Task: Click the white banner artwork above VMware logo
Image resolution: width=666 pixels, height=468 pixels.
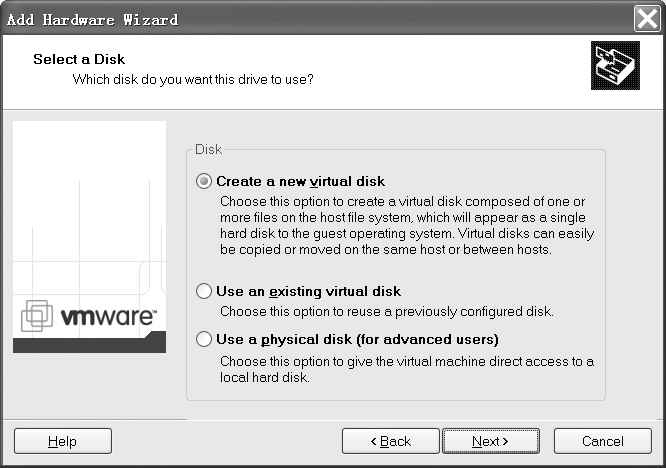Action: tap(89, 210)
